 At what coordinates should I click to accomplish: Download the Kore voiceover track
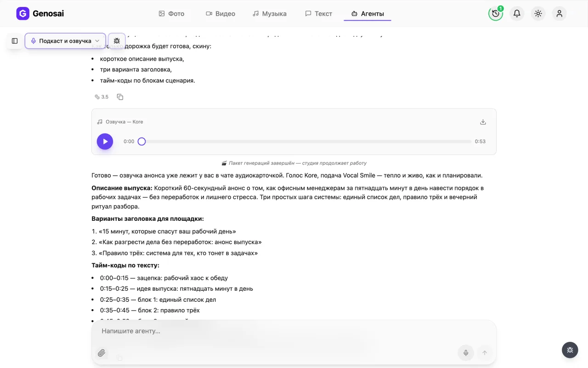coord(483,122)
